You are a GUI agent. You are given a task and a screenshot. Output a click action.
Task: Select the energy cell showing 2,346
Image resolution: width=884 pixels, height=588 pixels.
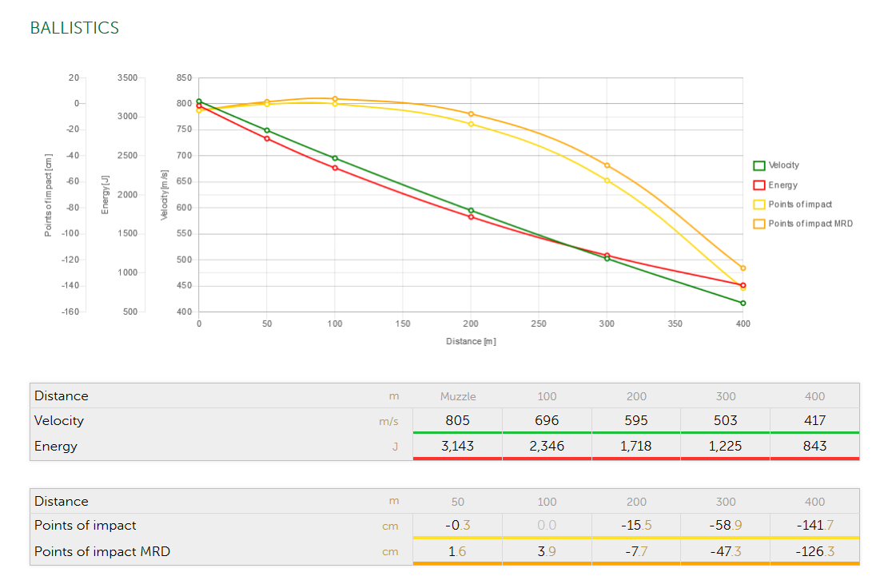pyautogui.click(x=547, y=446)
